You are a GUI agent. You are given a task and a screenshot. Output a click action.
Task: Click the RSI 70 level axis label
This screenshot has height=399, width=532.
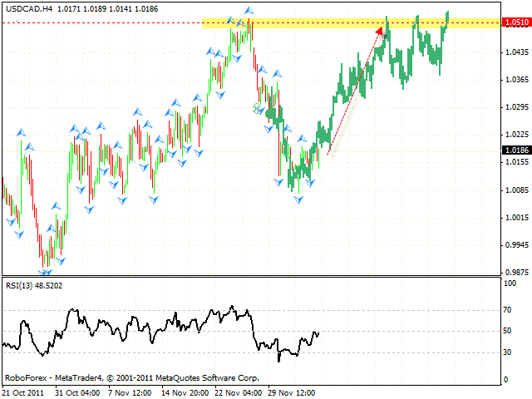(508, 310)
